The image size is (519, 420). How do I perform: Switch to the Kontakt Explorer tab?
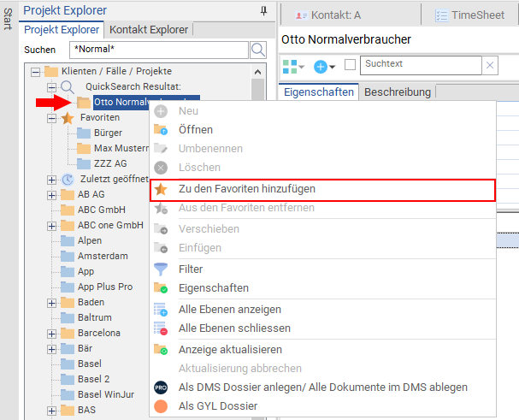click(149, 30)
